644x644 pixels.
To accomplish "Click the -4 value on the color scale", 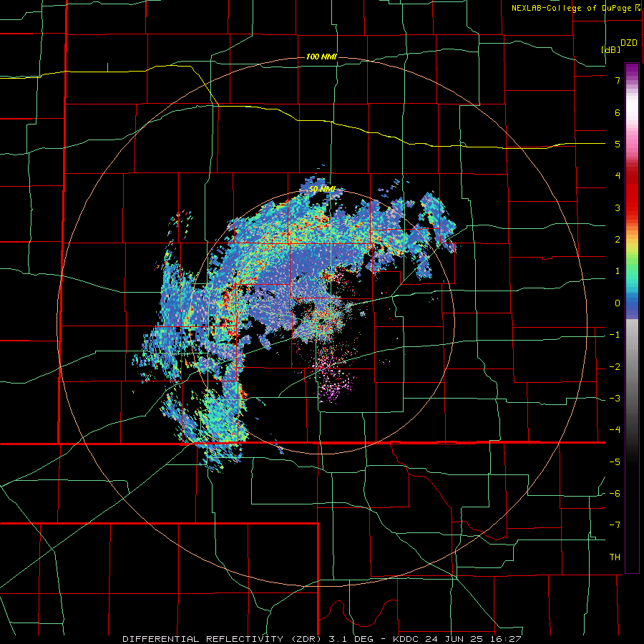I will tap(615, 430).
